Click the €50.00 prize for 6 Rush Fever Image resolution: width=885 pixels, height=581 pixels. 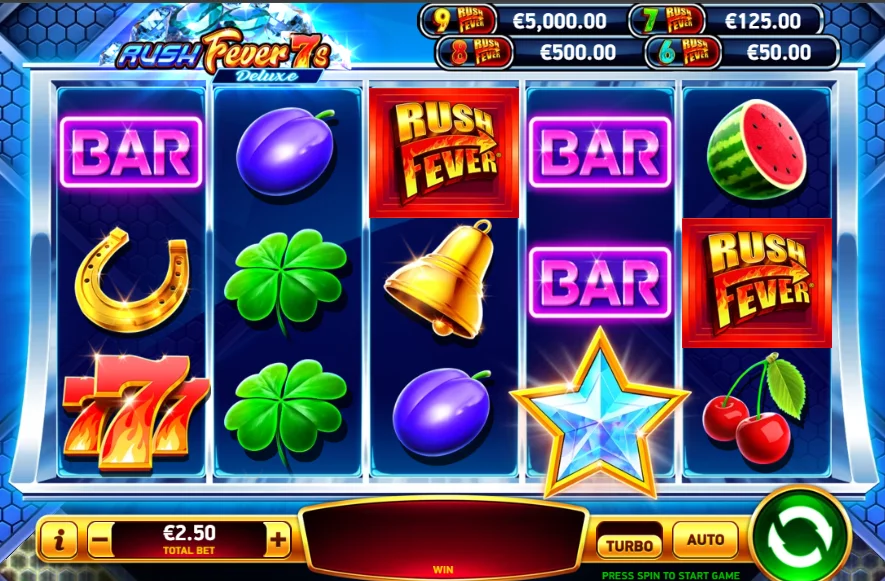(x=779, y=53)
